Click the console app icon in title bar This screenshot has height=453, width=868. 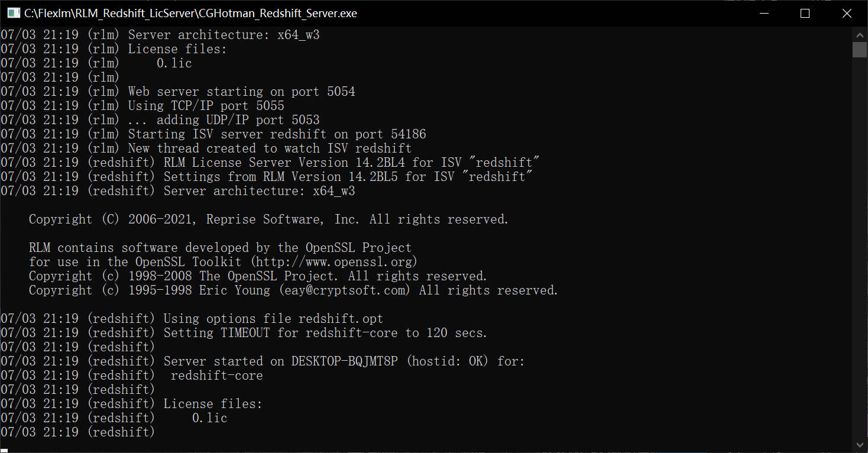coord(12,13)
